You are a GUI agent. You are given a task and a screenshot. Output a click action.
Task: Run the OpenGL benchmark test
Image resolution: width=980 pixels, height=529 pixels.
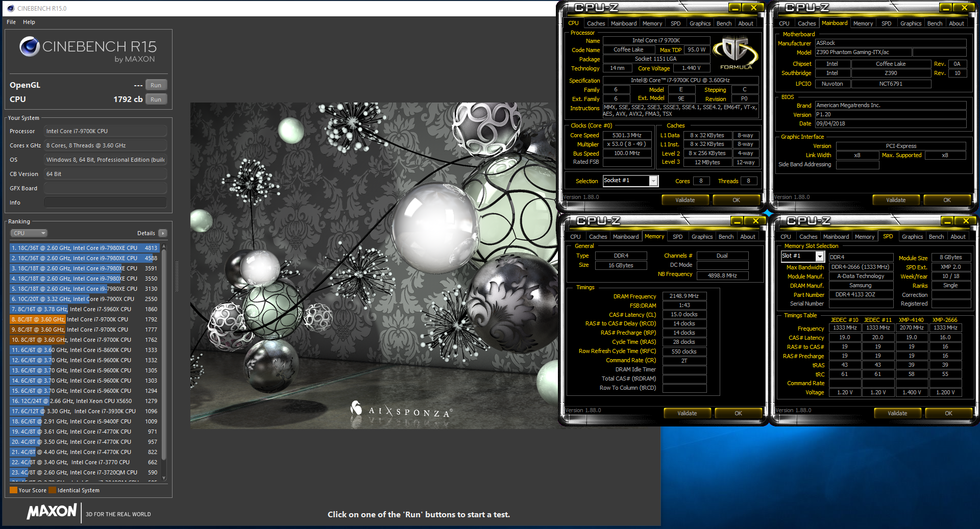tap(156, 85)
